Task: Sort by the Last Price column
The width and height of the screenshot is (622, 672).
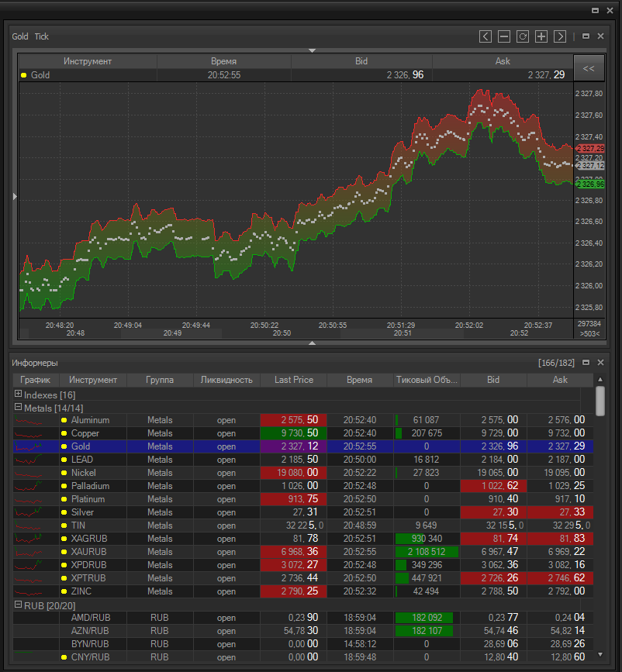Action: [293, 380]
